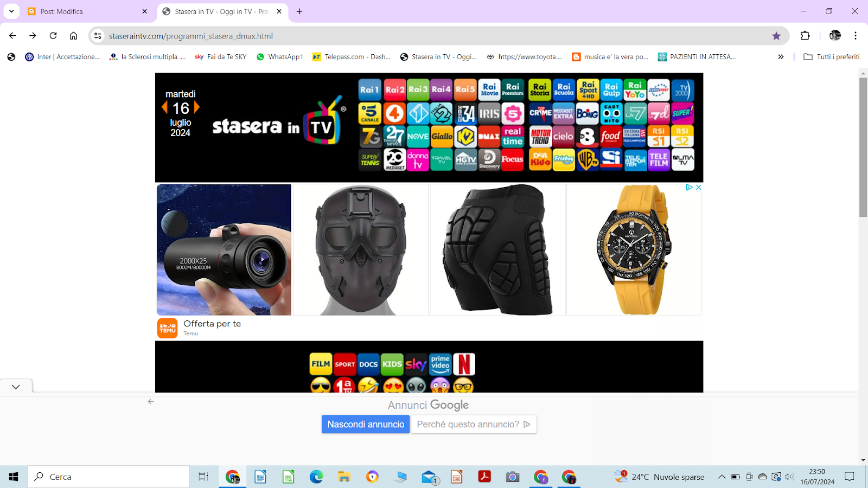Open the AdChoices info triangle icon
This screenshot has height=488, width=868.
[x=689, y=187]
